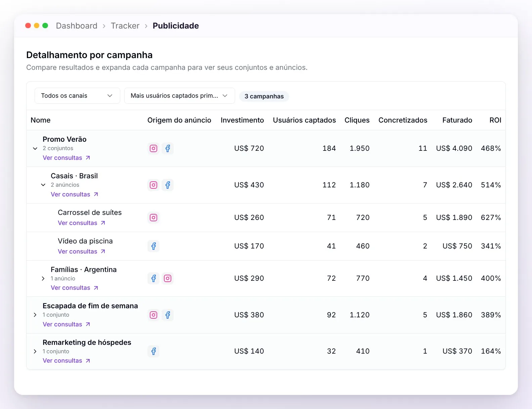Click Facebook icon in Remarketing de hóspedes row
The width and height of the screenshot is (532, 409).
(153, 351)
